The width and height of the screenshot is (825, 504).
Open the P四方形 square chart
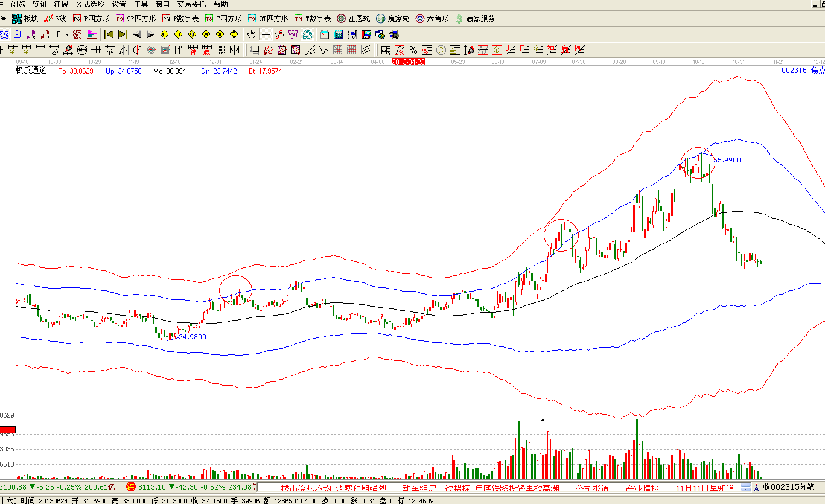(x=91, y=19)
